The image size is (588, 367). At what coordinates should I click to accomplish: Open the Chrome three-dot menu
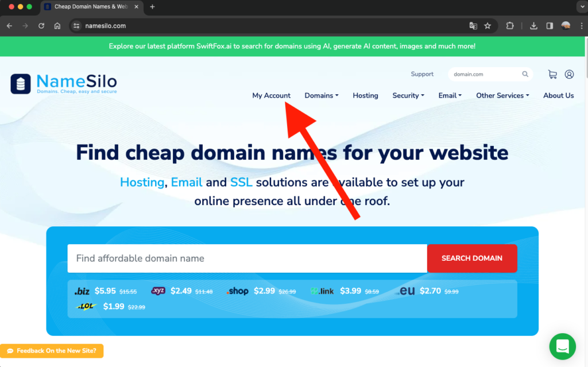[582, 26]
